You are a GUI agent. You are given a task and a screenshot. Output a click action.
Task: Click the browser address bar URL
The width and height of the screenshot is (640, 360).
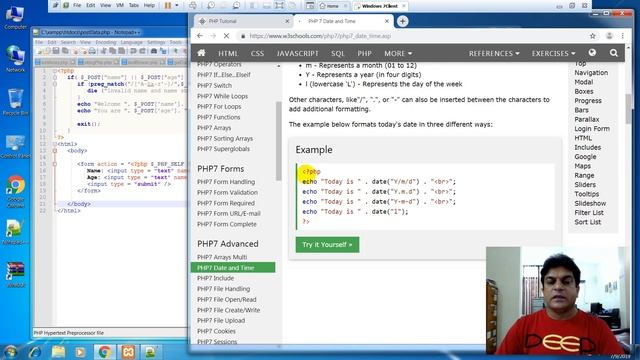[320, 36]
